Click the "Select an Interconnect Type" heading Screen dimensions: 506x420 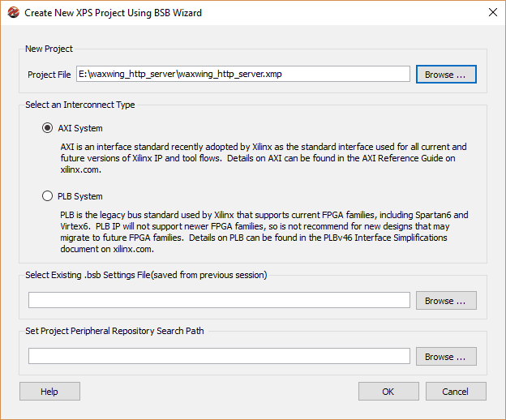click(x=80, y=105)
